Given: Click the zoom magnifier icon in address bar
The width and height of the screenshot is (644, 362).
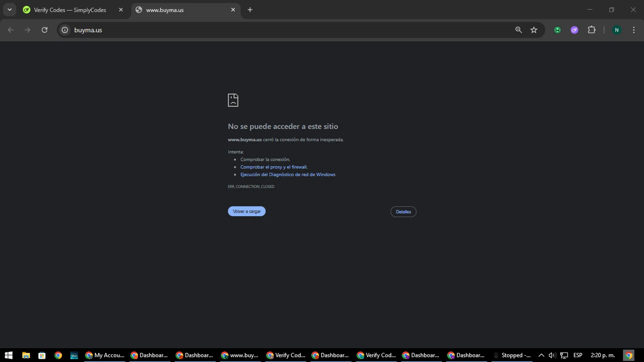Looking at the screenshot, I should click(519, 30).
